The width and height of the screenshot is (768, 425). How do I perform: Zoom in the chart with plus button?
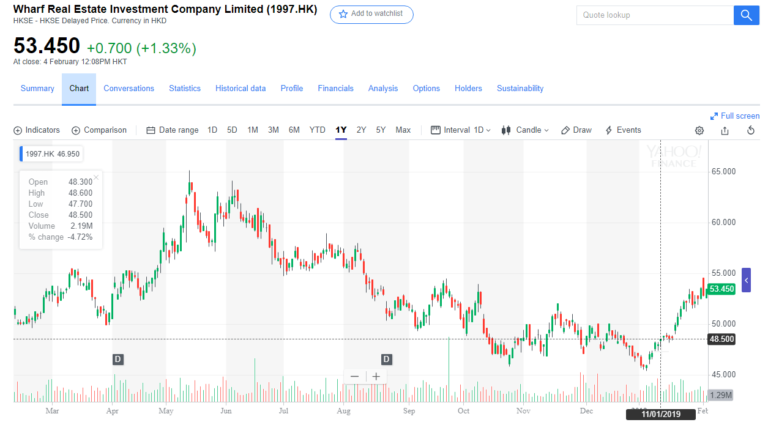[x=376, y=377]
